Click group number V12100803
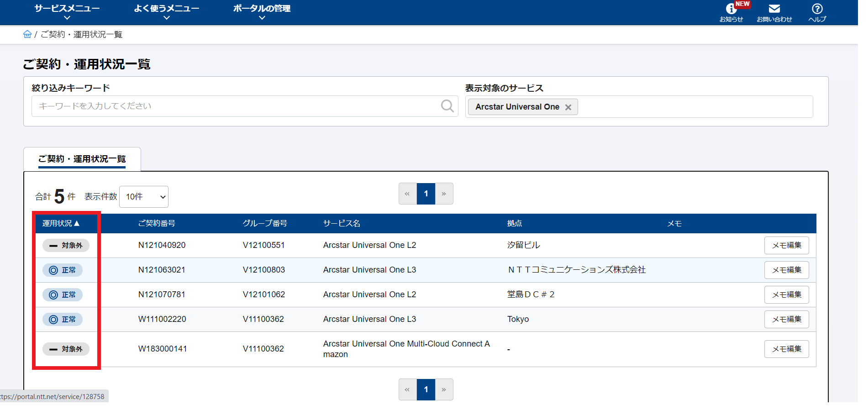868x410 pixels. pos(264,270)
